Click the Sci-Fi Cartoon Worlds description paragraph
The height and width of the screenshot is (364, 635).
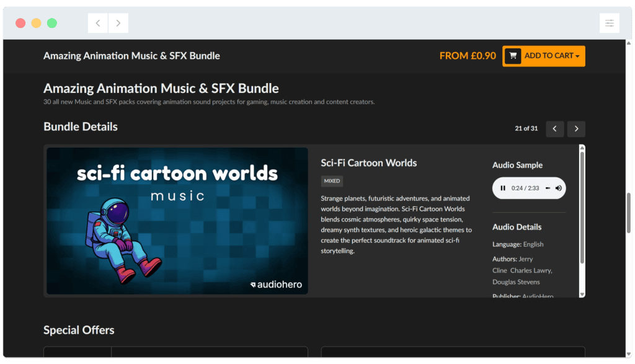396,224
